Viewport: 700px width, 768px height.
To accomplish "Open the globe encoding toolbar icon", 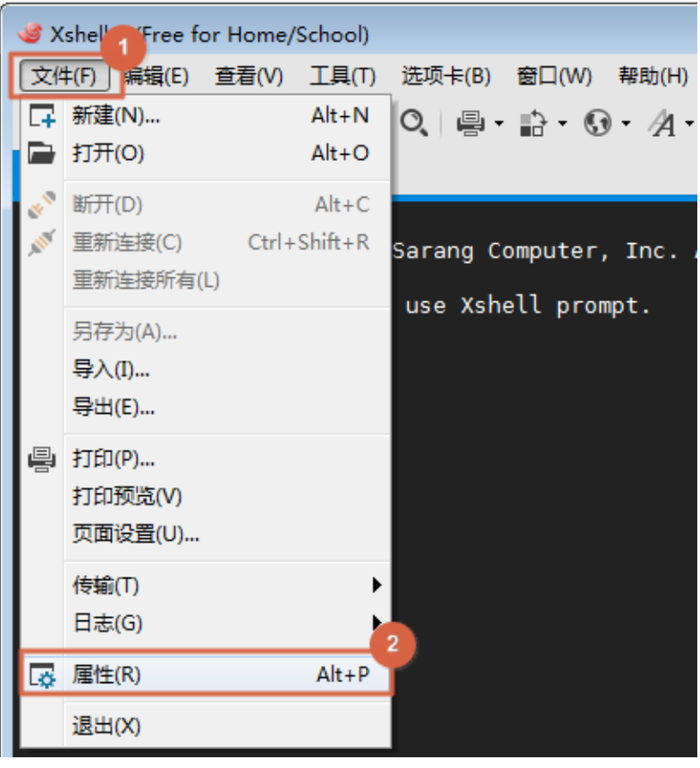I will 597,122.
